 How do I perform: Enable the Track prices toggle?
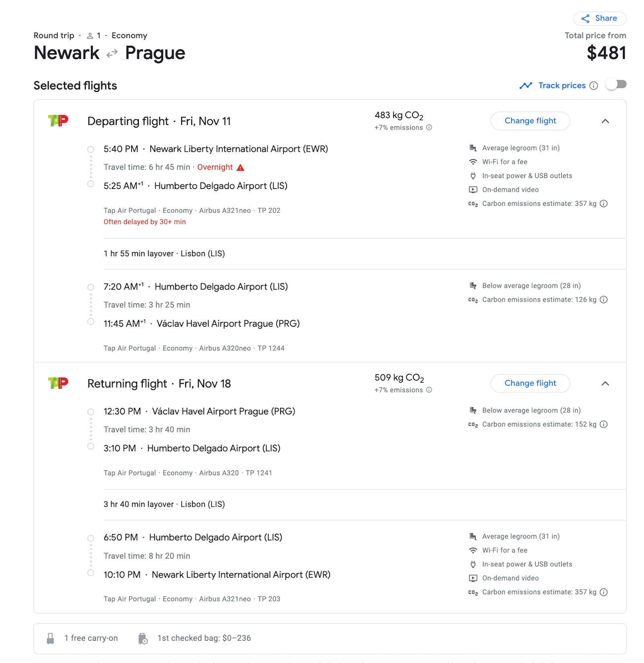click(x=616, y=85)
